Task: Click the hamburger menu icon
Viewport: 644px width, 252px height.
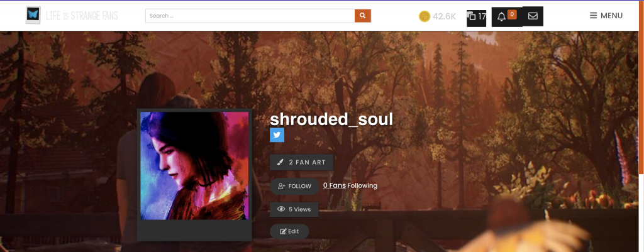Action: point(594,16)
